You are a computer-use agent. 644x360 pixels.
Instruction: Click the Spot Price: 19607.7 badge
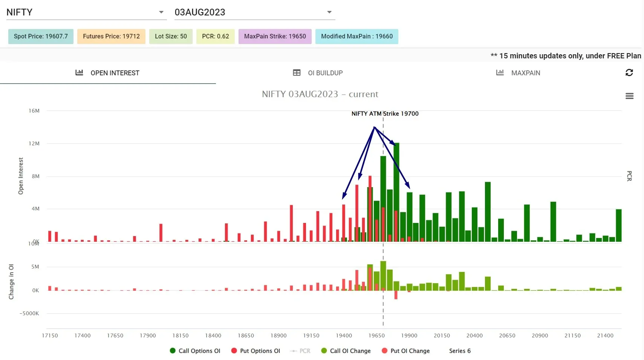[x=41, y=37]
